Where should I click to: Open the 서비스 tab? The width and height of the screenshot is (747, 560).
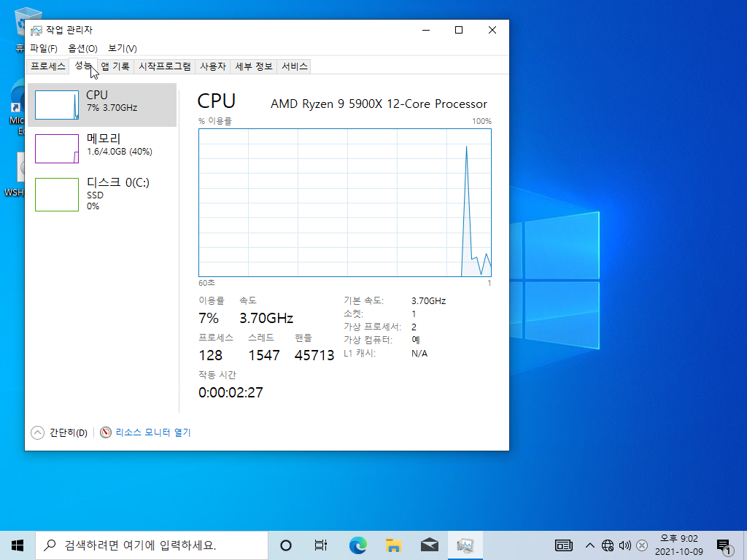[x=294, y=66]
